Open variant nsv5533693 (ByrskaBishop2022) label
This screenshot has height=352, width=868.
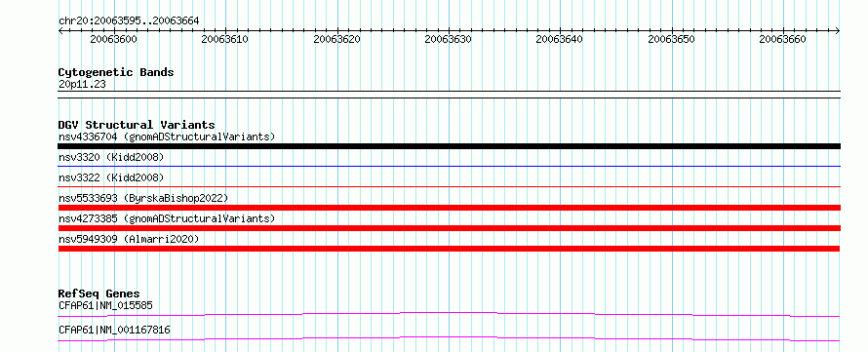click(143, 198)
